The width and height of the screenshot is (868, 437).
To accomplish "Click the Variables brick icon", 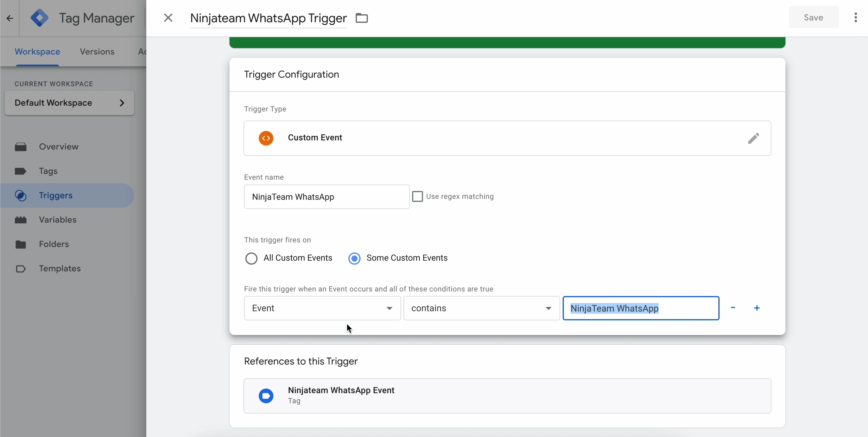I will point(20,220).
